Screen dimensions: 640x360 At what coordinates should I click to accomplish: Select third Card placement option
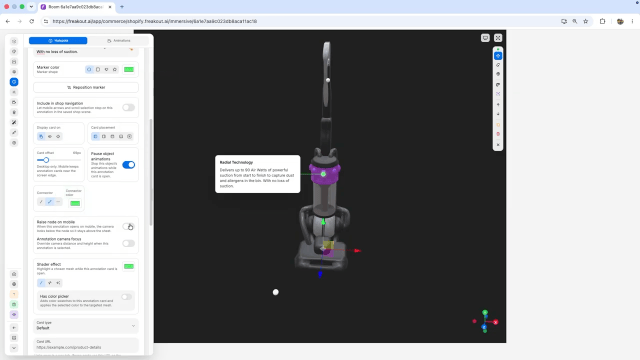pos(112,136)
